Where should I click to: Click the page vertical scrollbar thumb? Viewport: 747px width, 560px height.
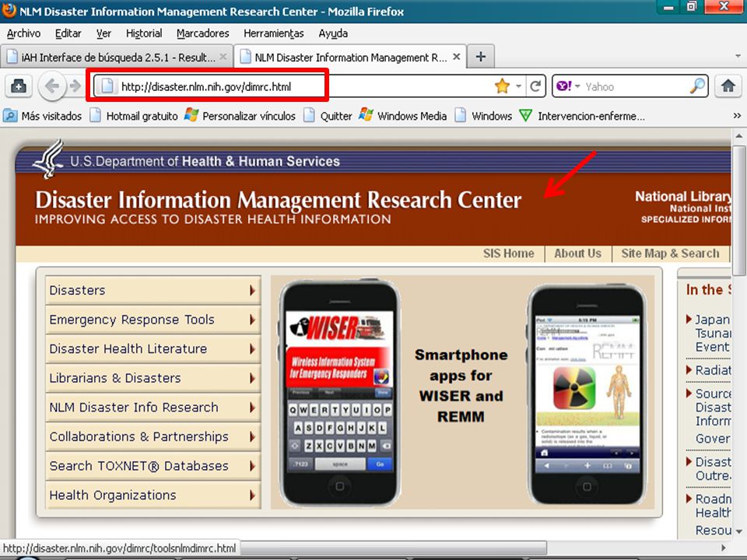pyautogui.click(x=739, y=211)
